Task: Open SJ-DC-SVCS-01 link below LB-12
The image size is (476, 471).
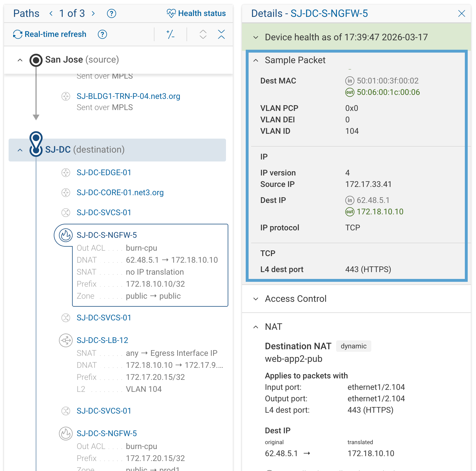Action: [x=104, y=411]
